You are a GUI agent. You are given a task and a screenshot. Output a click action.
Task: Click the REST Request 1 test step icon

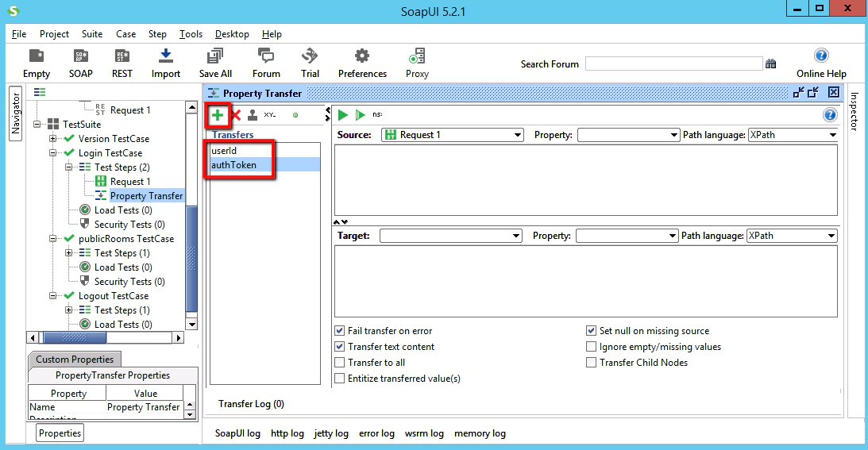(x=101, y=181)
